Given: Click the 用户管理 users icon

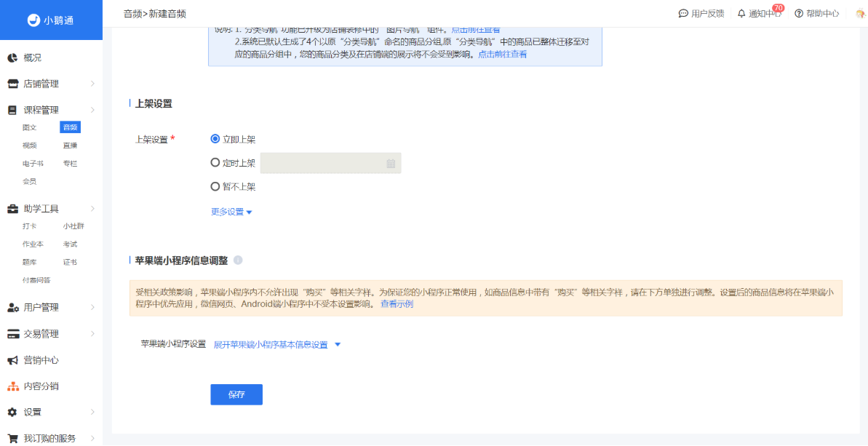Looking at the screenshot, I should tap(12, 308).
